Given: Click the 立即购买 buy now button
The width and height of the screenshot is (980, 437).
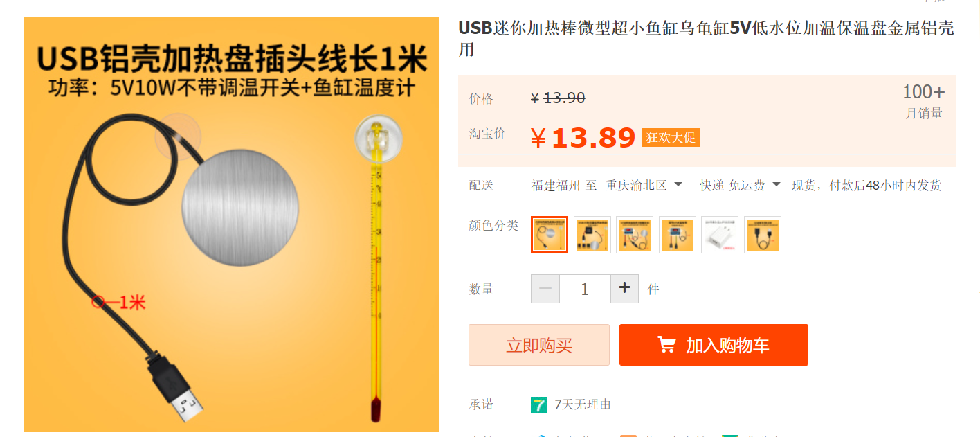Looking at the screenshot, I should point(539,345).
